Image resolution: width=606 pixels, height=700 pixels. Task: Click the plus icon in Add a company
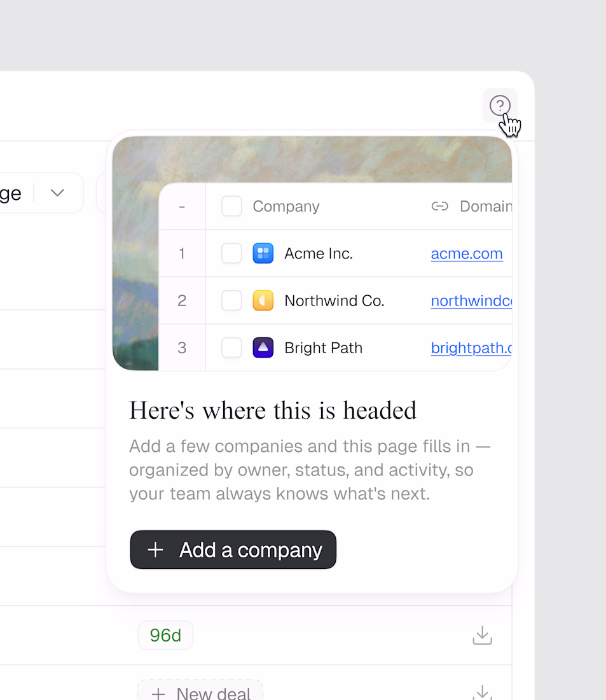155,550
